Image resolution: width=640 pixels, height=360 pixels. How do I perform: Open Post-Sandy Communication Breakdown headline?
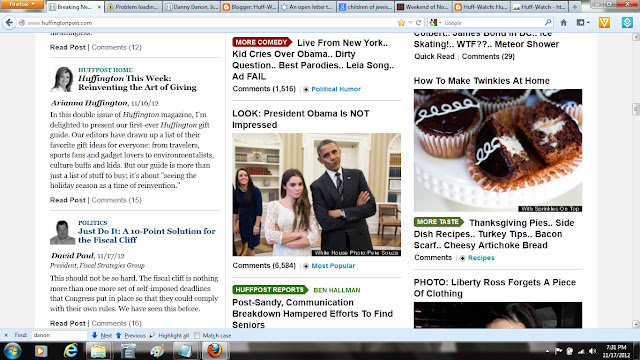click(312, 314)
